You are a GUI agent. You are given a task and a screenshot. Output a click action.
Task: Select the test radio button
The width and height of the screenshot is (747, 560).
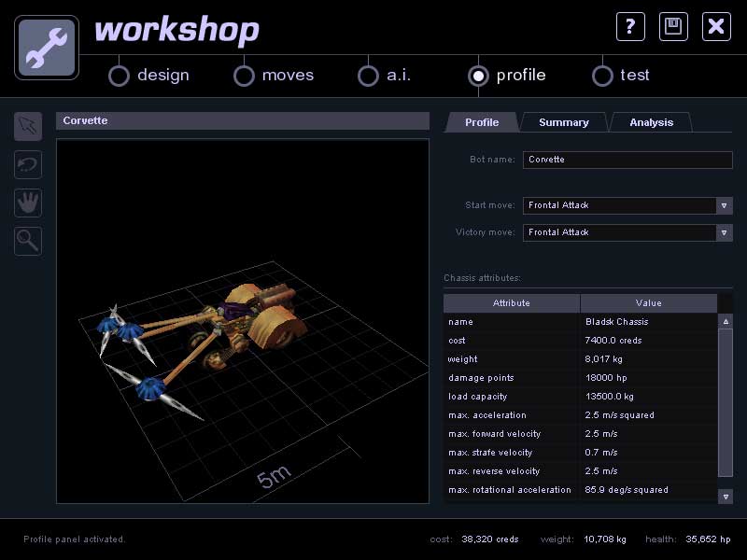(602, 76)
